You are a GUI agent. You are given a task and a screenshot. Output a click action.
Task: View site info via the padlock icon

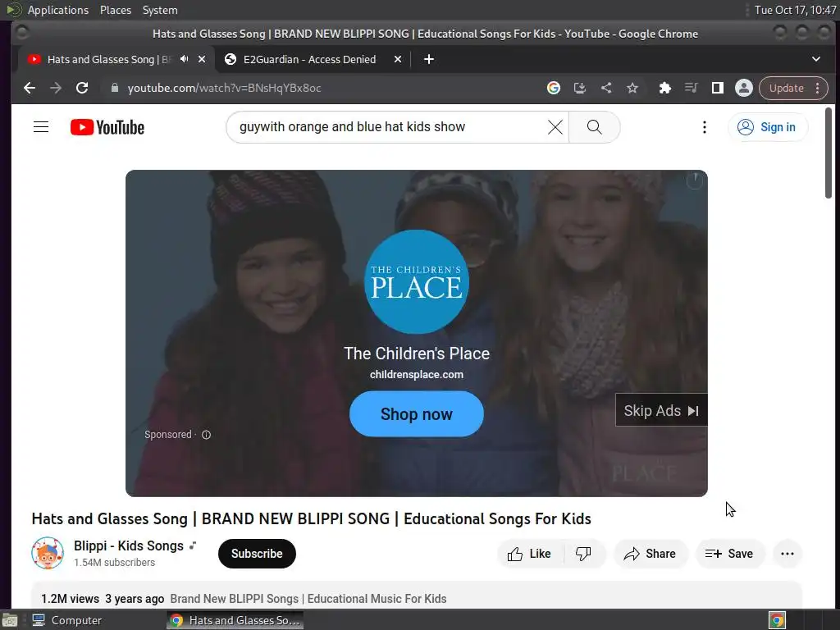[x=114, y=88]
